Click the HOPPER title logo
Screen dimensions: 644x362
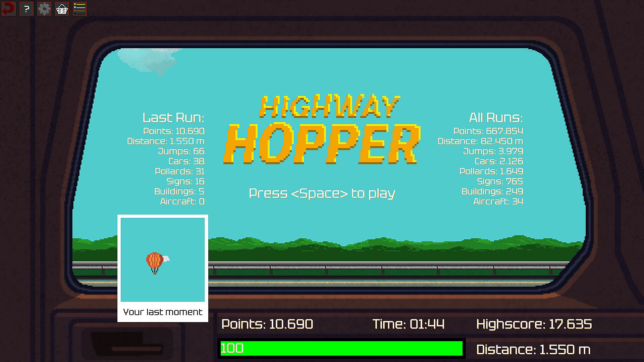(x=322, y=144)
